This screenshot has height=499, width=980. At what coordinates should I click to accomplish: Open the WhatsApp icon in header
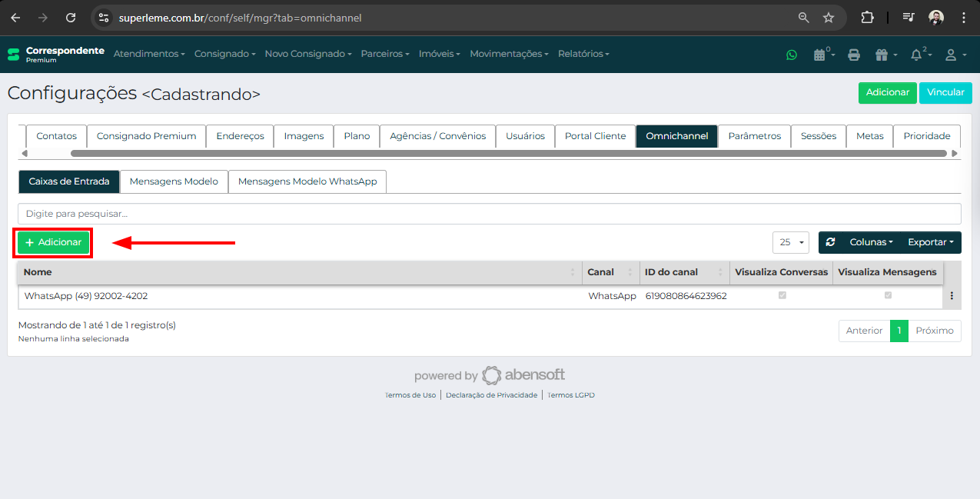[792, 55]
